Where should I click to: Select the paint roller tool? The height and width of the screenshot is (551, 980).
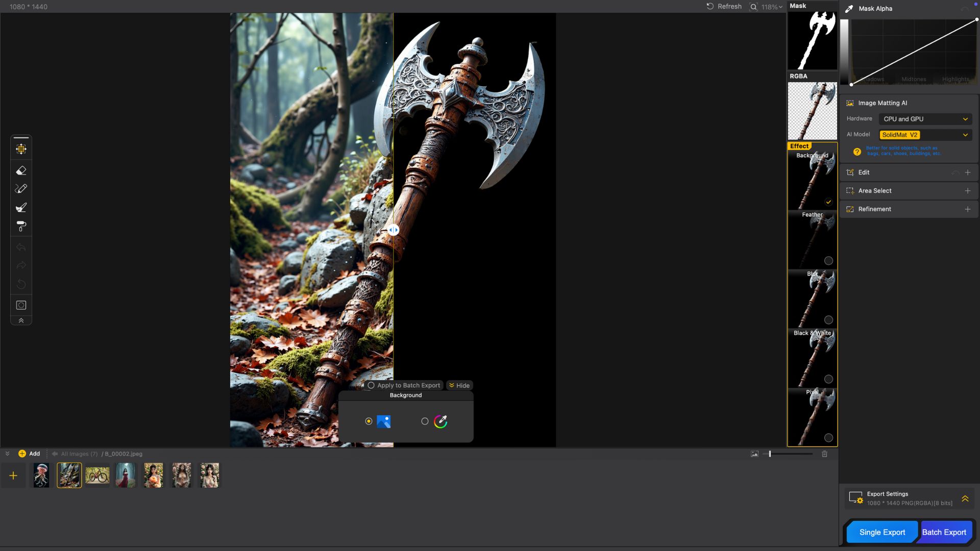(x=21, y=226)
